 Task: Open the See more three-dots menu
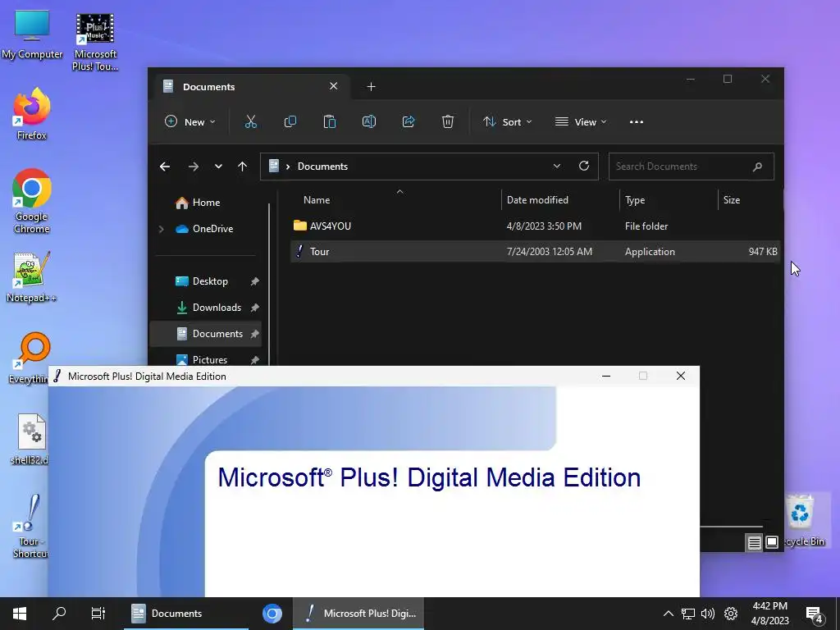pos(637,121)
